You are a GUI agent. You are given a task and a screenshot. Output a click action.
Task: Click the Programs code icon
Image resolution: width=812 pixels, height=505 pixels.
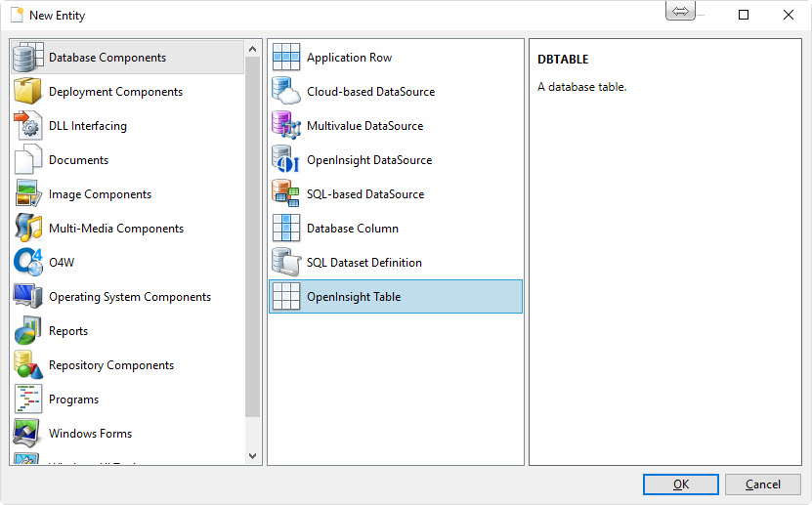click(28, 399)
